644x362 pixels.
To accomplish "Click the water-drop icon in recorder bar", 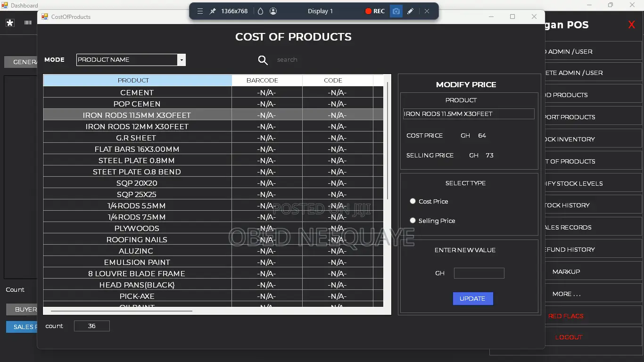I will coord(260,11).
